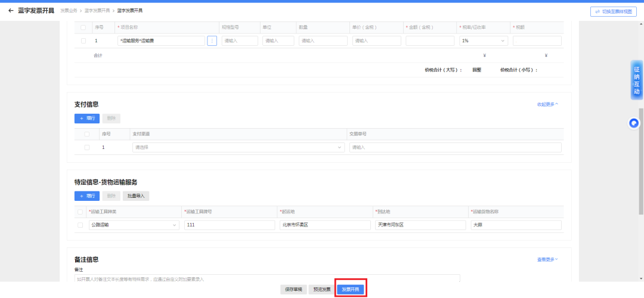This screenshot has width=644, height=298.
Task: Tick the checkbox for the 公路运输 row
Action: (x=80, y=225)
